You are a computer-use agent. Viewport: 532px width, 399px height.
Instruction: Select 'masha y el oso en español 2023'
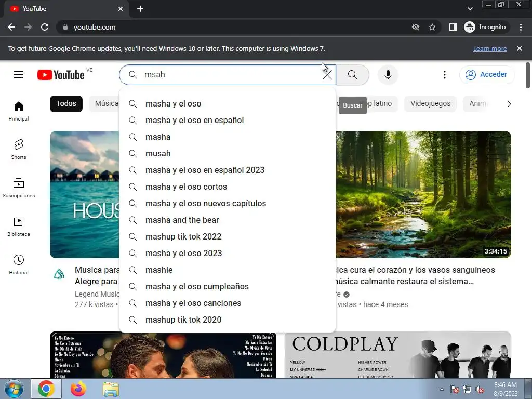pyautogui.click(x=228, y=170)
